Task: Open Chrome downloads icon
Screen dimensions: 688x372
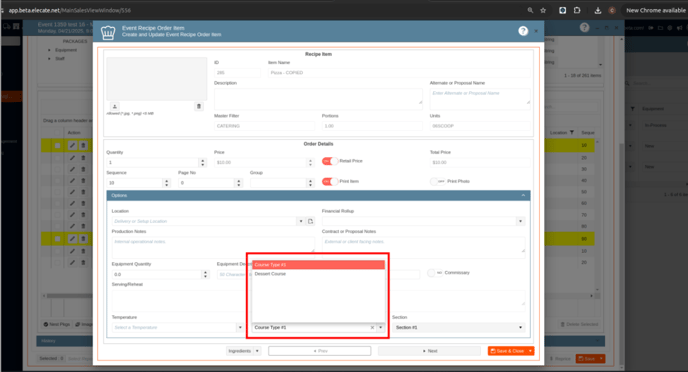Action: [x=598, y=10]
